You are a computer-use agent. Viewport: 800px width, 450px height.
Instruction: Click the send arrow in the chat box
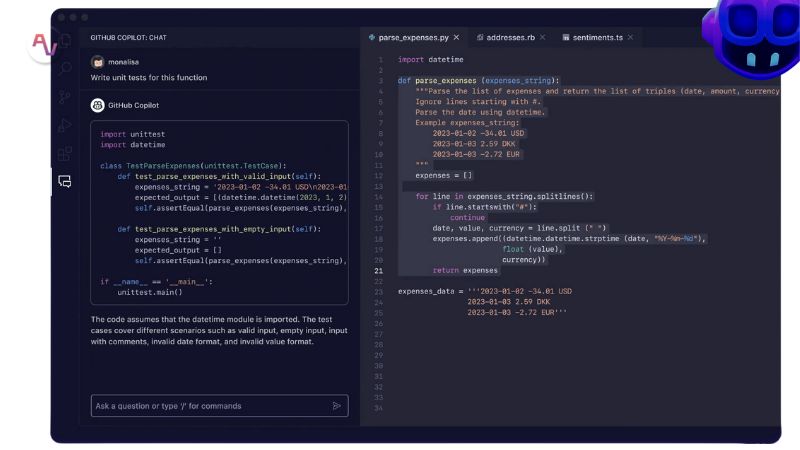(337, 406)
